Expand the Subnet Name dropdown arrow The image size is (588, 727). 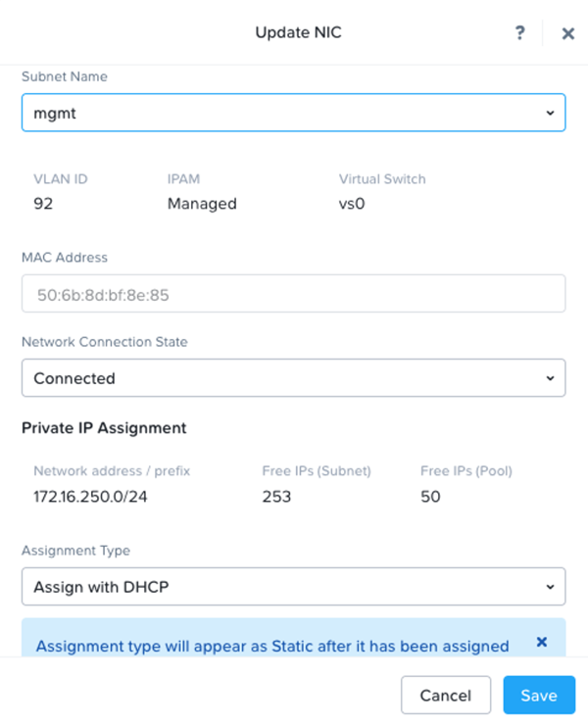point(550,113)
